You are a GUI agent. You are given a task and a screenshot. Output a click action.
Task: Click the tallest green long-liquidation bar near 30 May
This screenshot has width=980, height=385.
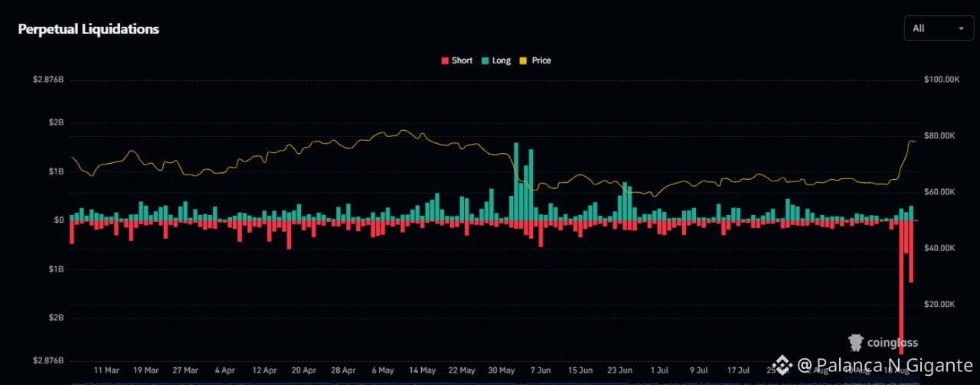tap(516, 181)
